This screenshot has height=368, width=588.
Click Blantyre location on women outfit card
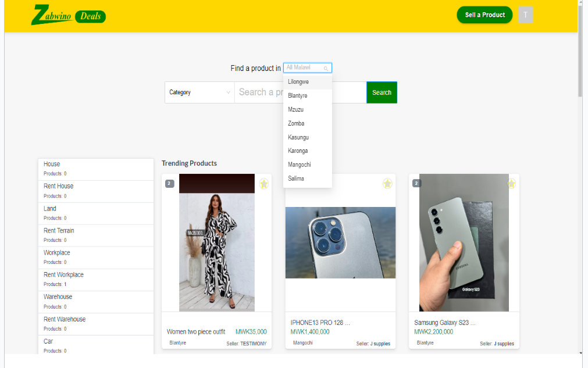point(178,343)
